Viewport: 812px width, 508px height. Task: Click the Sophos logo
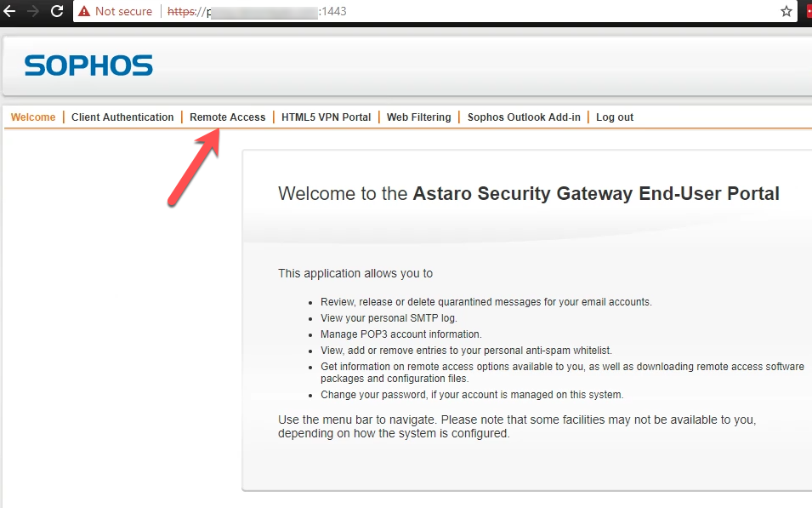88,66
